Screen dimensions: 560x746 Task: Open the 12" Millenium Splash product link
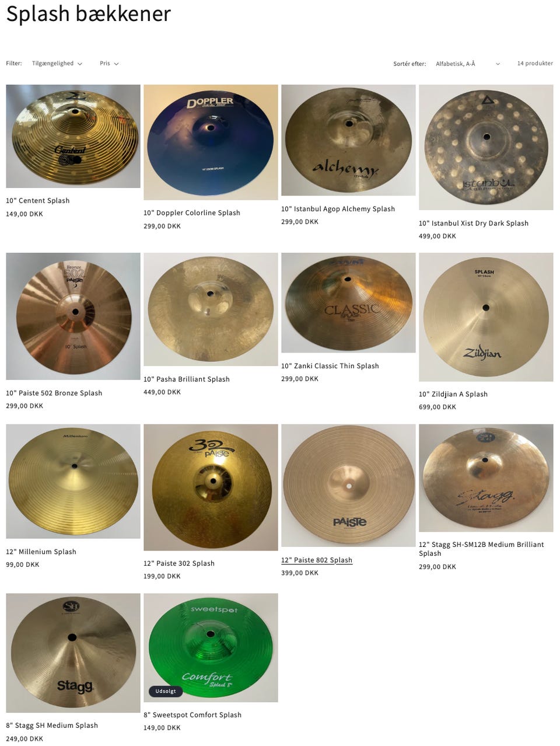coord(41,552)
